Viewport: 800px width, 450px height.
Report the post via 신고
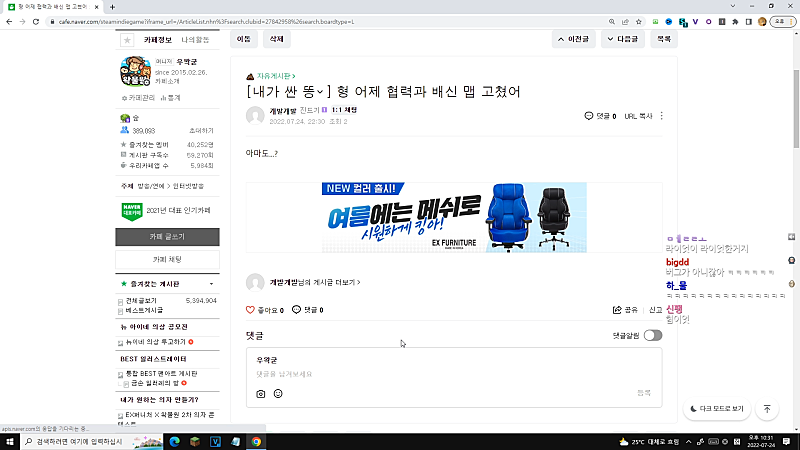pyautogui.click(x=656, y=310)
